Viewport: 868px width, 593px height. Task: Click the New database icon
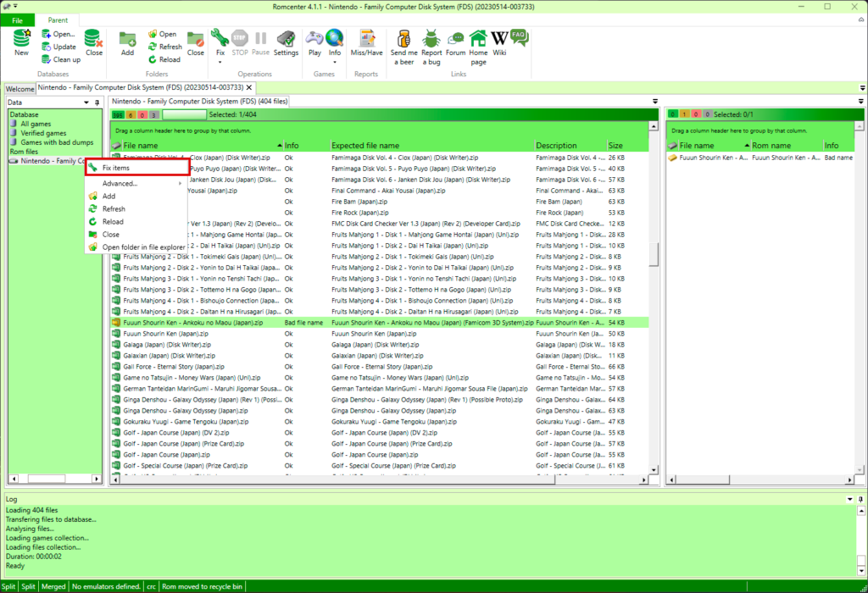click(x=21, y=42)
